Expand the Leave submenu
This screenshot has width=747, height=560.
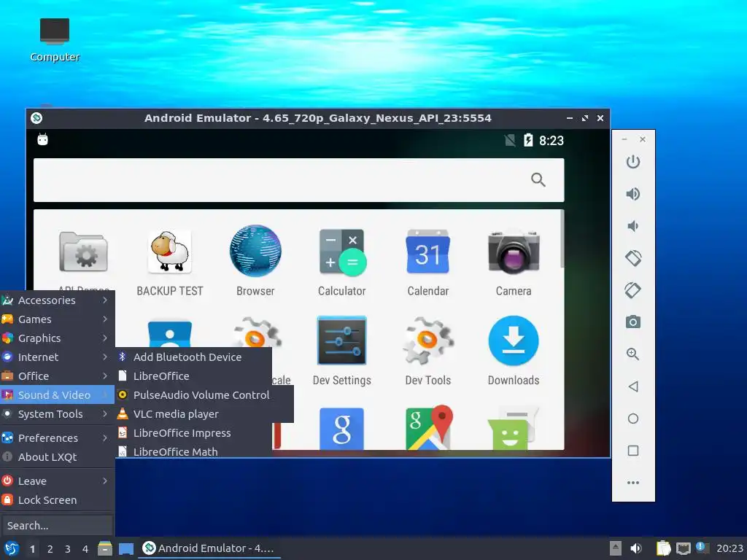point(57,481)
